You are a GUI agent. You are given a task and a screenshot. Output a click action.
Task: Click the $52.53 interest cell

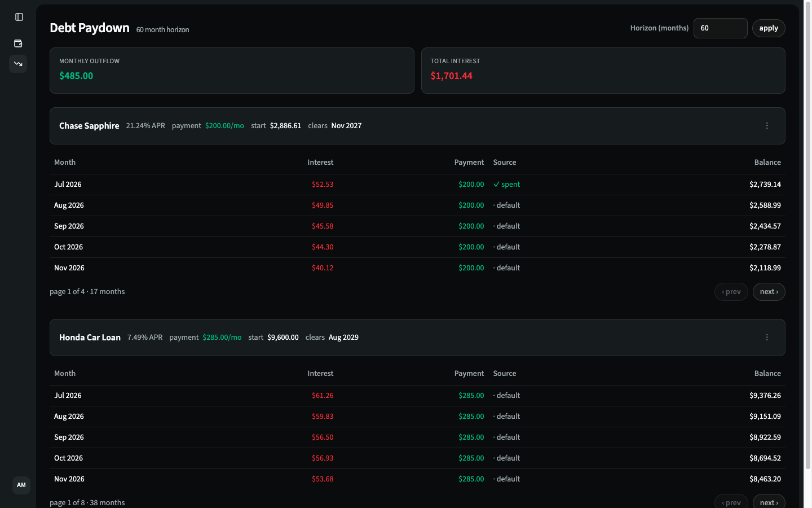coord(323,185)
